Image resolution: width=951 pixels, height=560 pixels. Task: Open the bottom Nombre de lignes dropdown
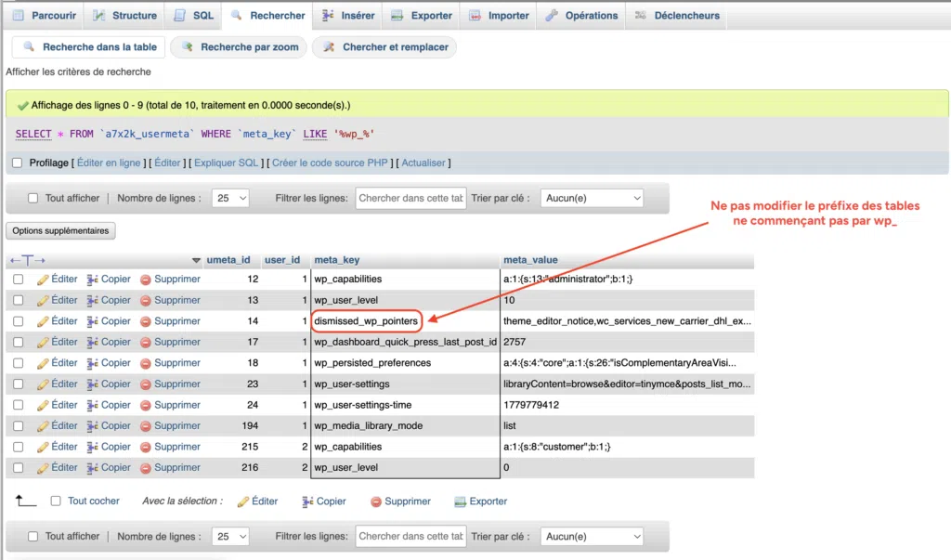coord(230,537)
